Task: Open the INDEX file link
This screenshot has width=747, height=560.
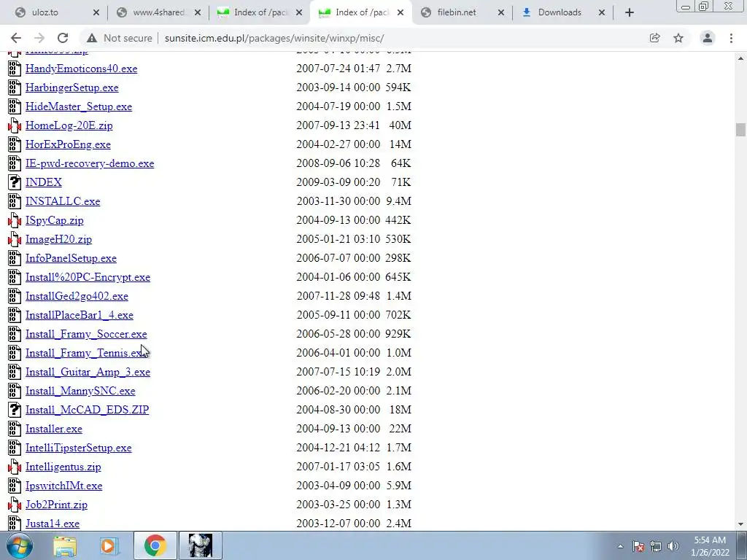Action: pyautogui.click(x=43, y=182)
